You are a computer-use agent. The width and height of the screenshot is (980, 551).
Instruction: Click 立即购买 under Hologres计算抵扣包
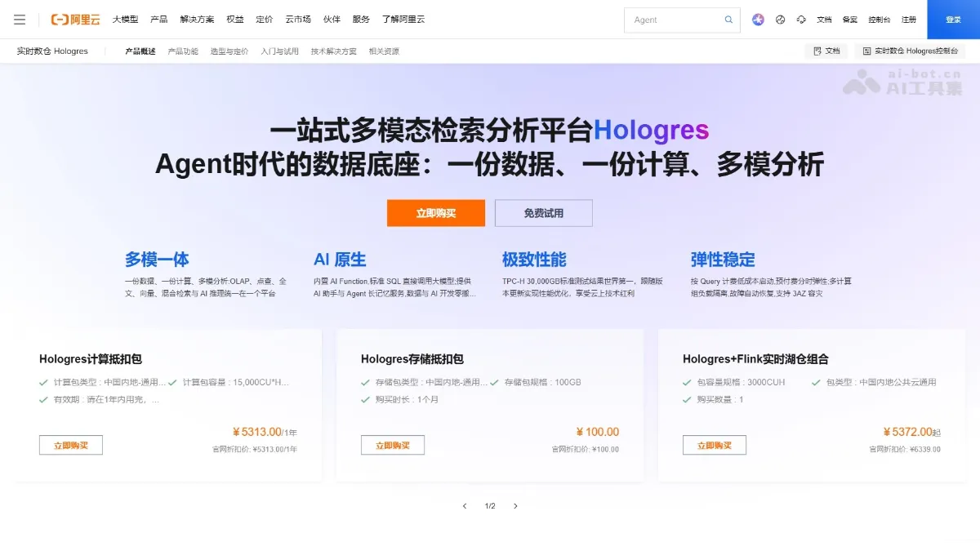[71, 446]
